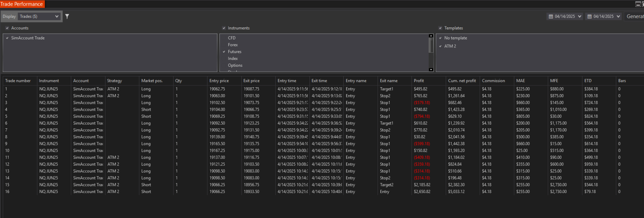Toggle the Instruments checkbox
The height and width of the screenshot is (218, 644).
[224, 28]
